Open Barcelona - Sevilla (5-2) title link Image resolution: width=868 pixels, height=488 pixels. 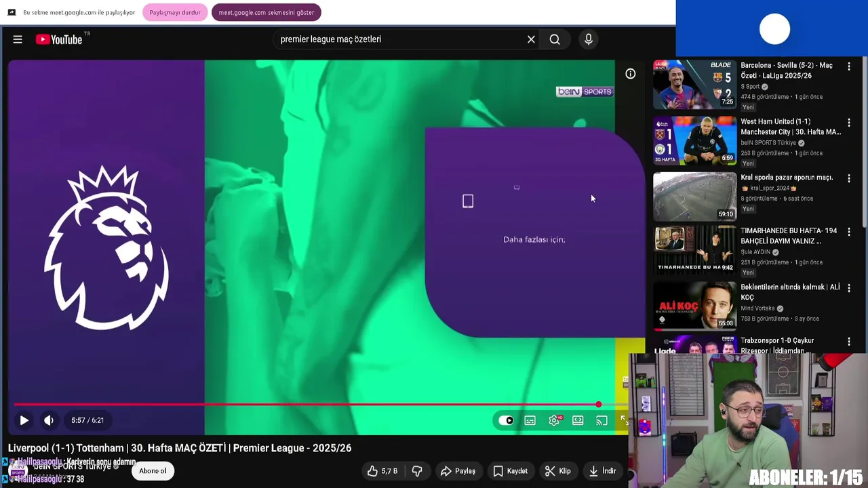pos(787,70)
